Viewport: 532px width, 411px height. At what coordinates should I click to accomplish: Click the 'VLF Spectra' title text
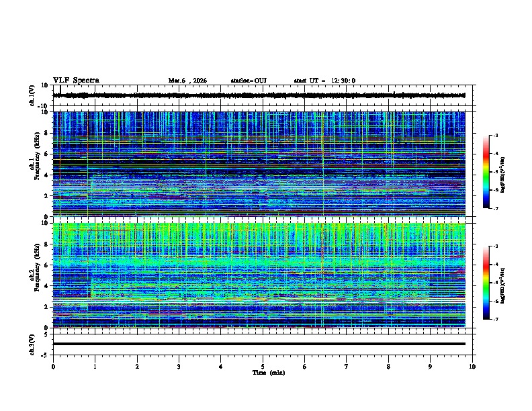(76, 81)
